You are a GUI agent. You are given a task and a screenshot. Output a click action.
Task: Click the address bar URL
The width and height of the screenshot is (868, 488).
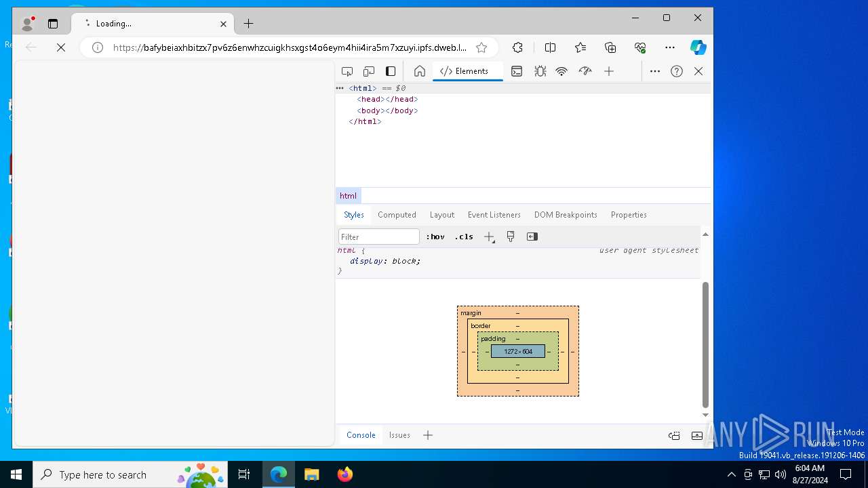pyautogui.click(x=290, y=47)
